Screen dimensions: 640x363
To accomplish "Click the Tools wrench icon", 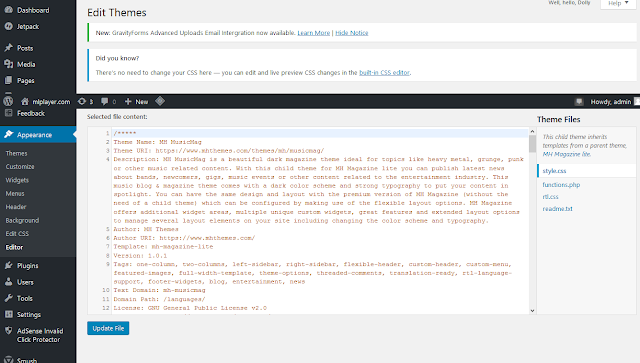I will click(9, 298).
